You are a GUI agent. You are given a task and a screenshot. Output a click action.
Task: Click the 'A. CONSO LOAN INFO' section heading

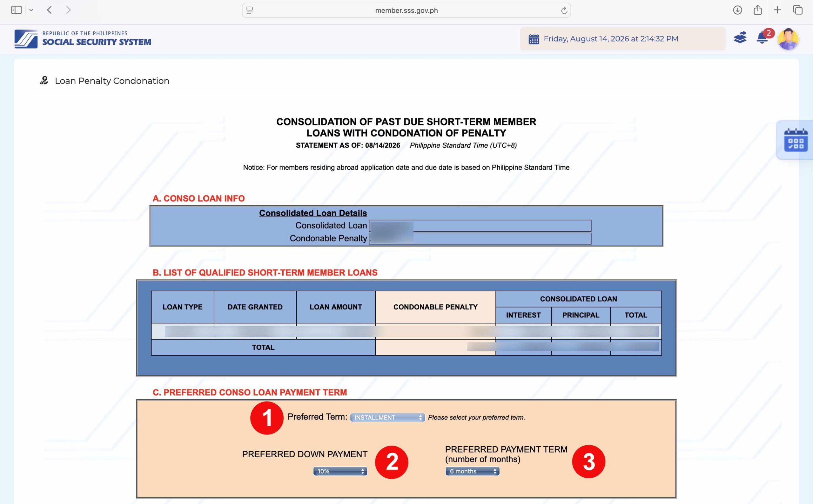[x=198, y=198]
